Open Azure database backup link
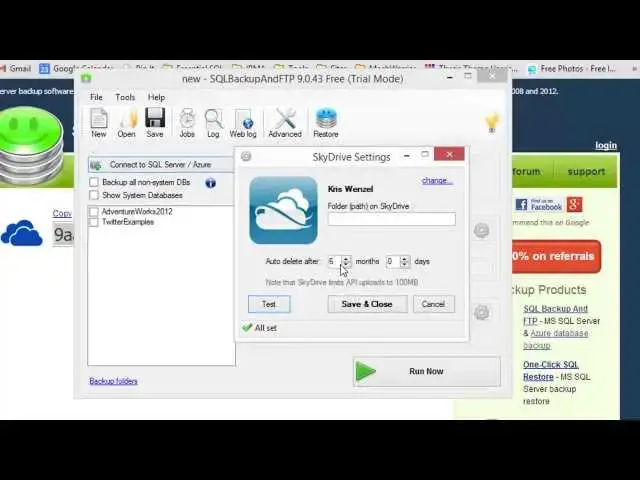The height and width of the screenshot is (480, 640). pos(556,339)
